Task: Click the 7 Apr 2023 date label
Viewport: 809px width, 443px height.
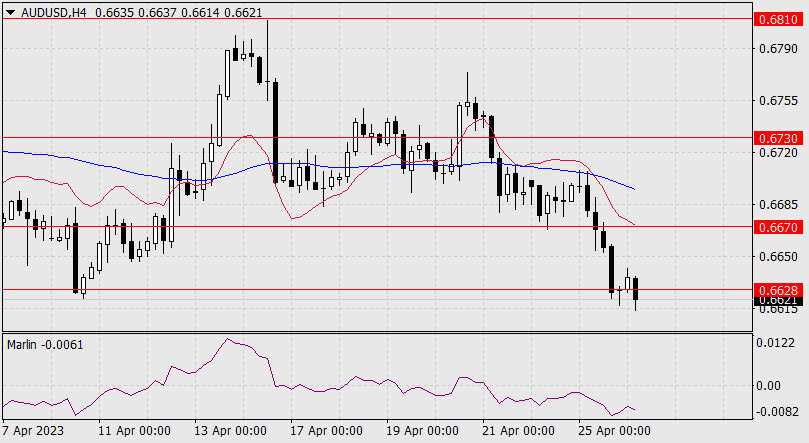Action: pos(33,431)
